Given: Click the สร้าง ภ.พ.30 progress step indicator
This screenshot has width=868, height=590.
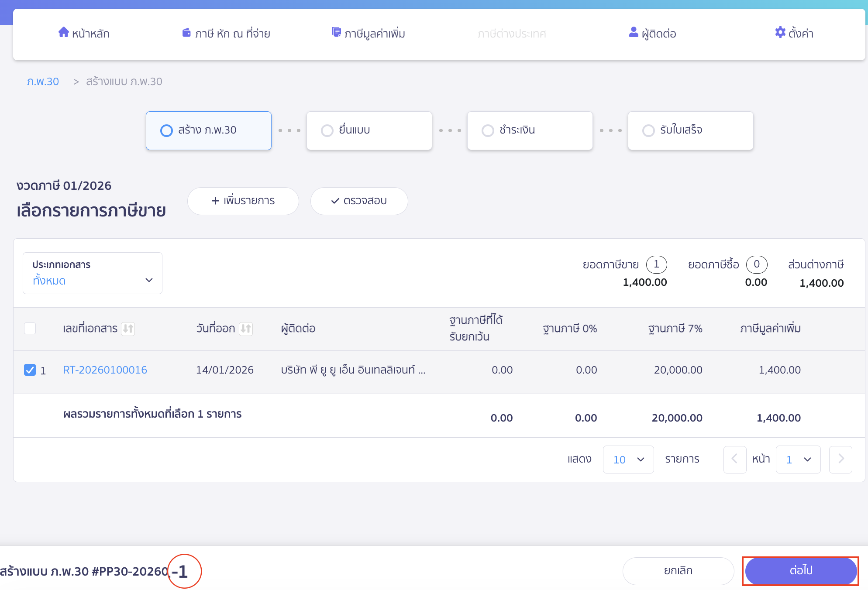Looking at the screenshot, I should pos(166,130).
